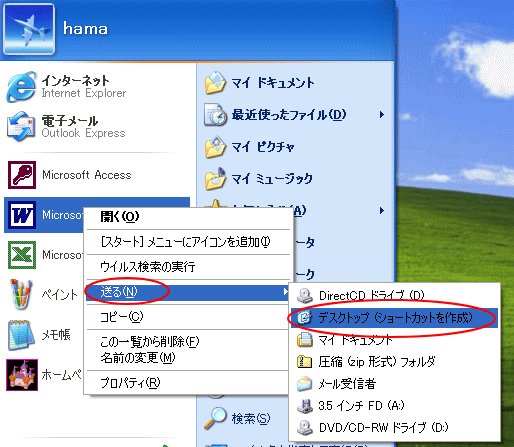514x447 pixels.
Task: Click the hama user account picture
Action: 29,29
